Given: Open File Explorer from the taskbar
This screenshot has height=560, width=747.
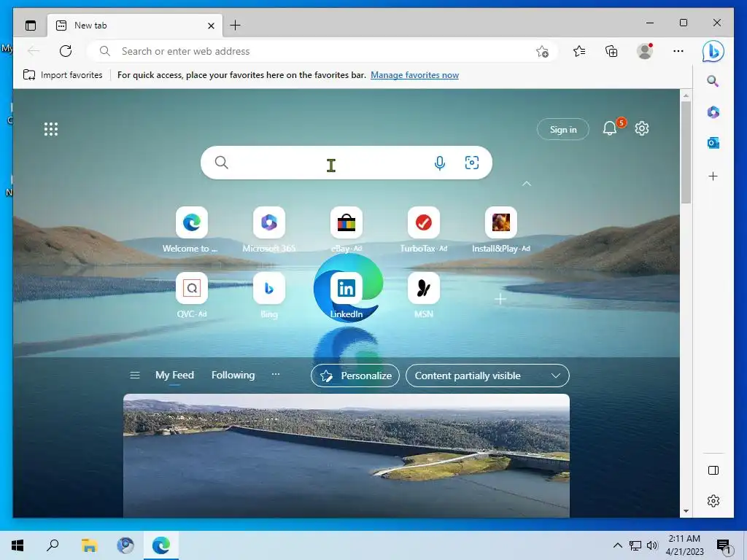Looking at the screenshot, I should tap(89, 545).
